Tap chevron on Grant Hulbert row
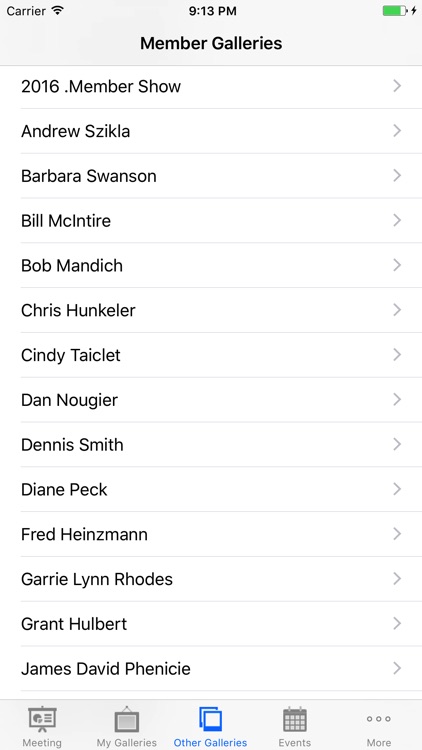Image resolution: width=422 pixels, height=750 pixels. [397, 623]
